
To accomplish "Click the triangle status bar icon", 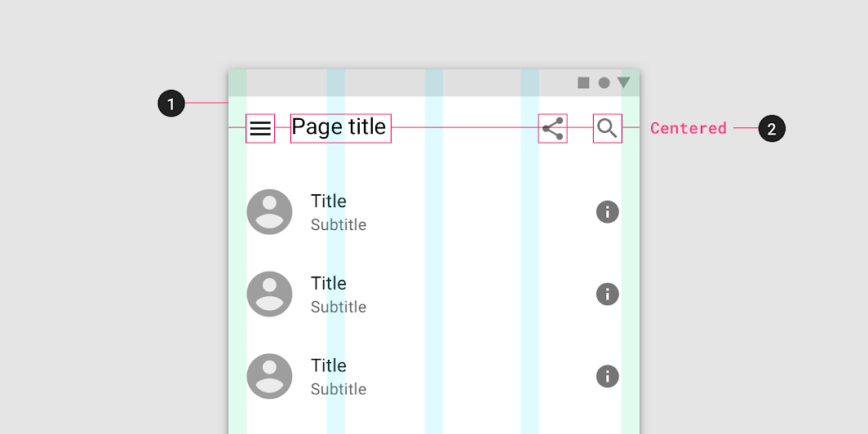I will pos(624,83).
